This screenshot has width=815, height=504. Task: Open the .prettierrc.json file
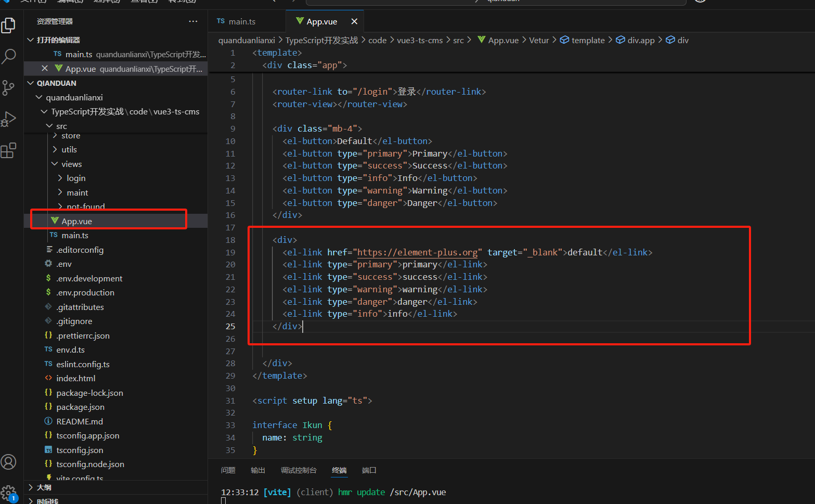115,335
